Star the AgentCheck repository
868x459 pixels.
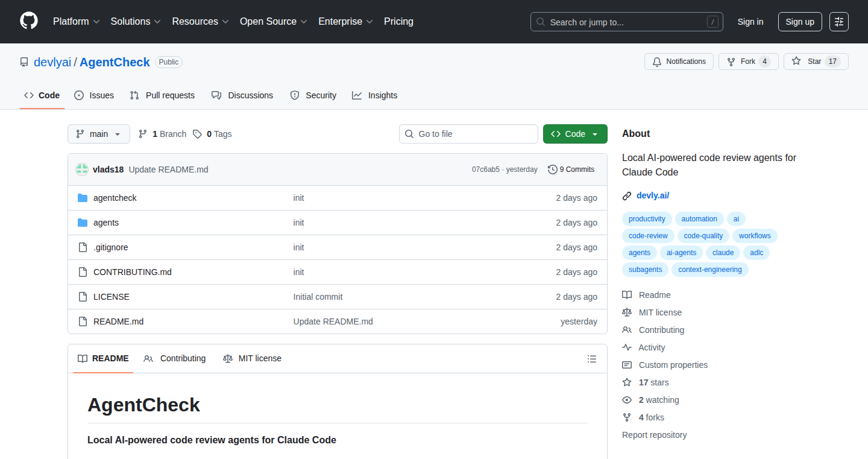tap(816, 62)
